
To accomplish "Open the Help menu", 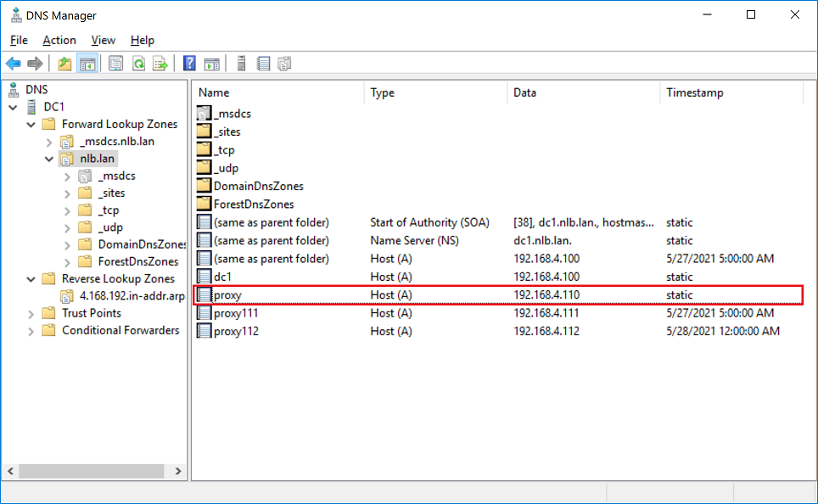I will pos(142,40).
